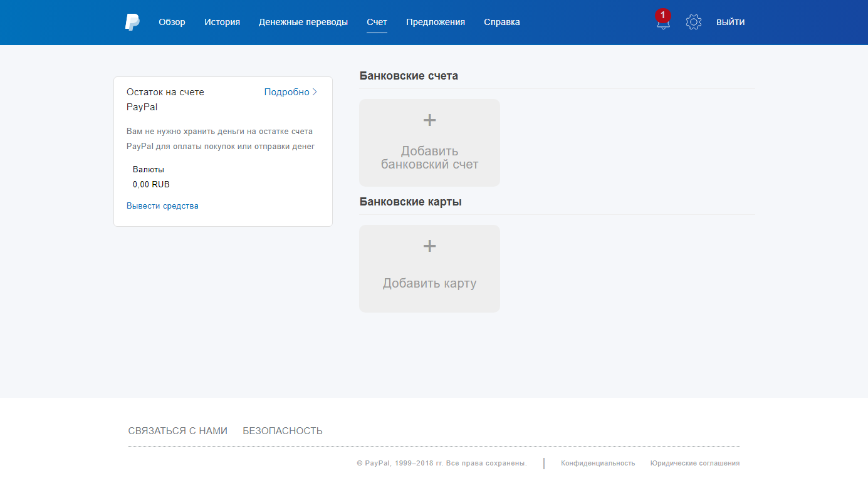
Task: Click the PayPal logo
Action: [x=132, y=22]
